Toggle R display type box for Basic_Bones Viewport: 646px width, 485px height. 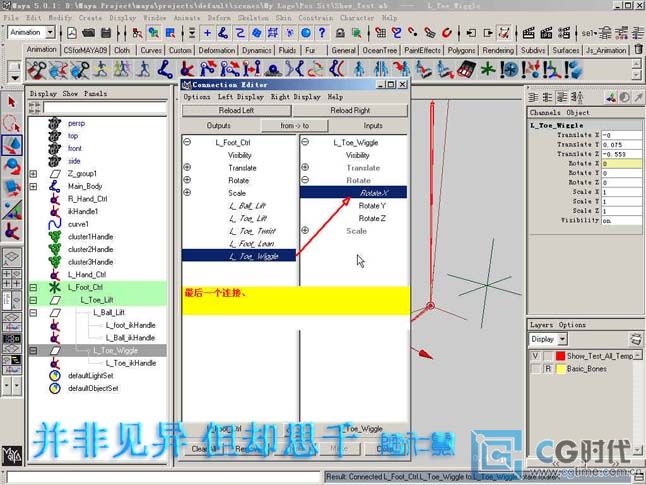coord(548,368)
